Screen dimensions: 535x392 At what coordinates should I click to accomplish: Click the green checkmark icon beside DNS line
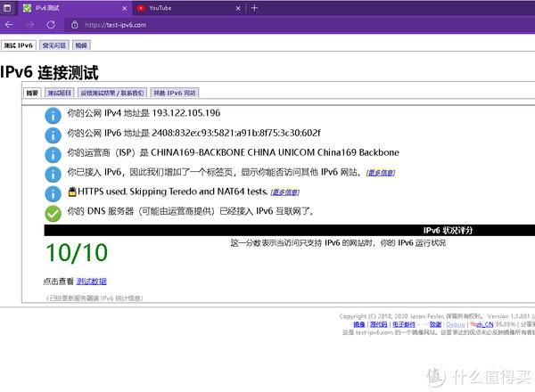[53, 214]
